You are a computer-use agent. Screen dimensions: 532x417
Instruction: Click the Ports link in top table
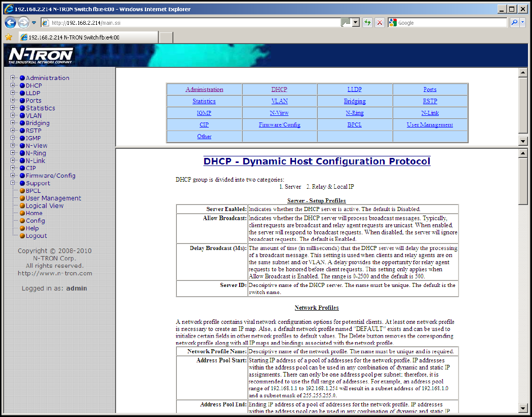click(430, 90)
